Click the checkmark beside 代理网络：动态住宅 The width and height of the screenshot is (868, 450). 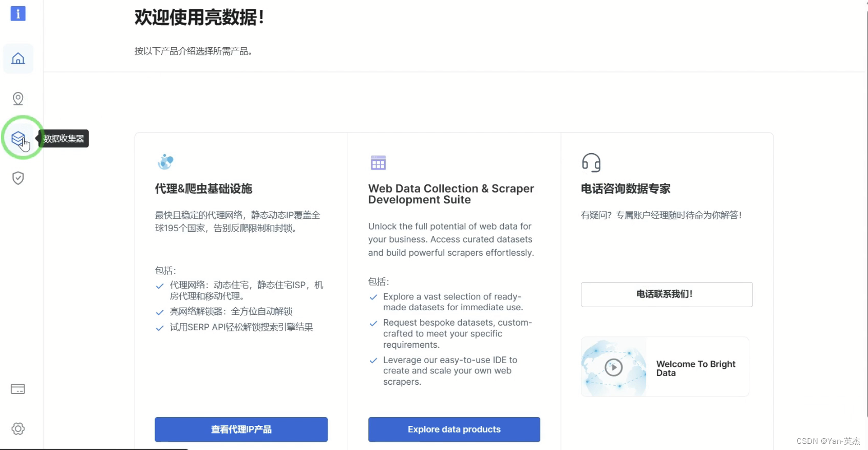coord(160,286)
